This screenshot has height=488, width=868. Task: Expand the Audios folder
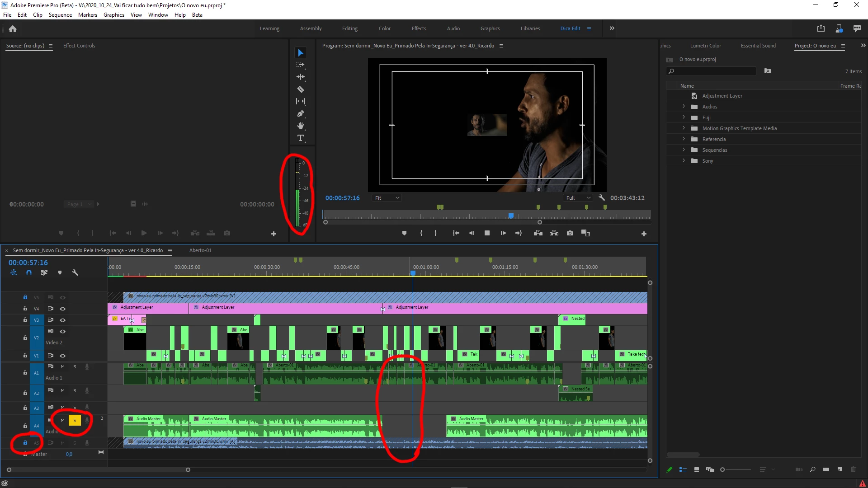point(684,107)
